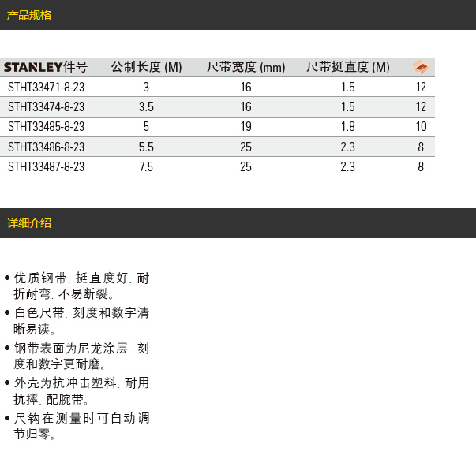This screenshot has height=459, width=476.
Task: Click length value 3.5 in STHT33474 row
Action: point(146,106)
